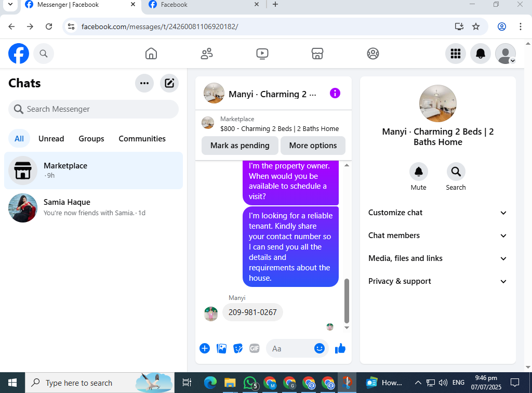Toggle conversation information purple info icon
The image size is (532, 393).
[x=335, y=93]
